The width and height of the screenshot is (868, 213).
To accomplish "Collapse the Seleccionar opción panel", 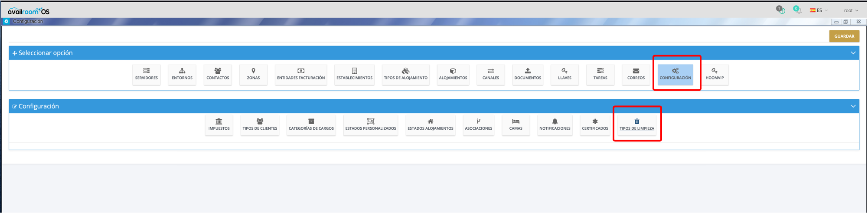I will click(x=853, y=53).
